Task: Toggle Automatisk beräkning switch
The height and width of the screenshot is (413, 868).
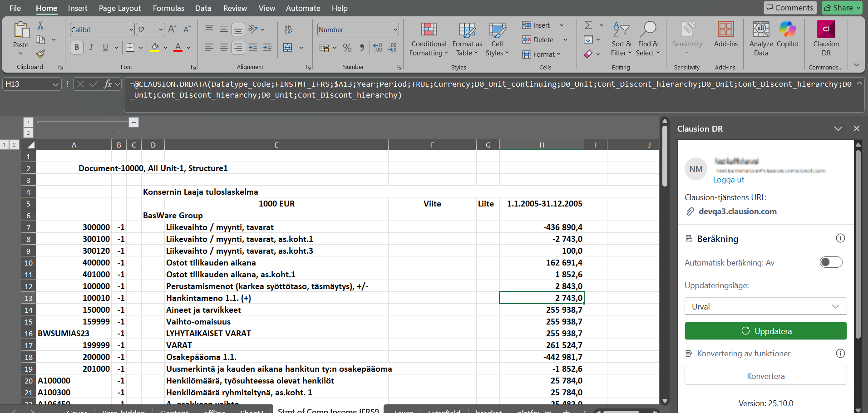Action: pyautogui.click(x=831, y=262)
